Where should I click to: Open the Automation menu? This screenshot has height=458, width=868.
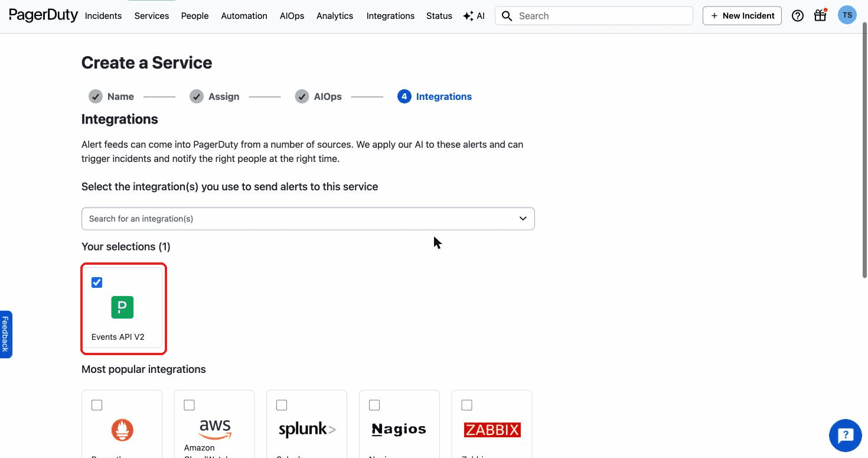(244, 16)
